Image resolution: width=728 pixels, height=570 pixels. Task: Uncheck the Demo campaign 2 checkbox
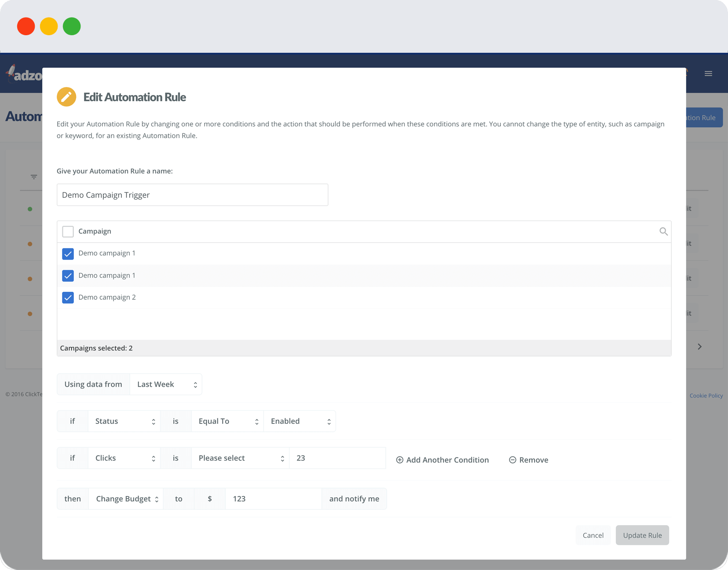tap(68, 298)
